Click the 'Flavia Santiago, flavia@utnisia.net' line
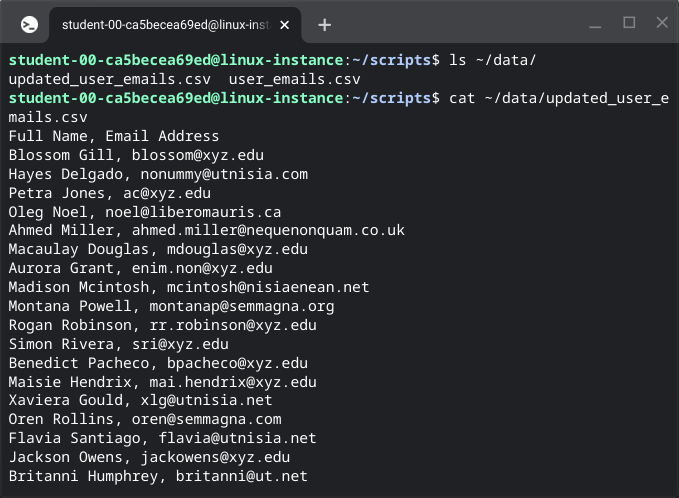 pyautogui.click(x=162, y=438)
